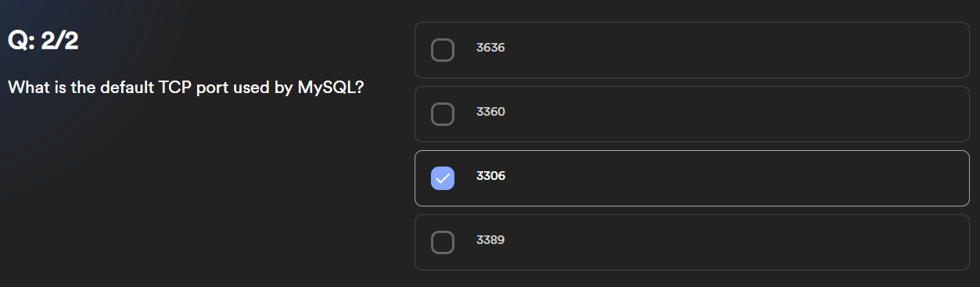Click the word "MySQL?" in the question
This screenshot has height=287, width=980.
[330, 88]
